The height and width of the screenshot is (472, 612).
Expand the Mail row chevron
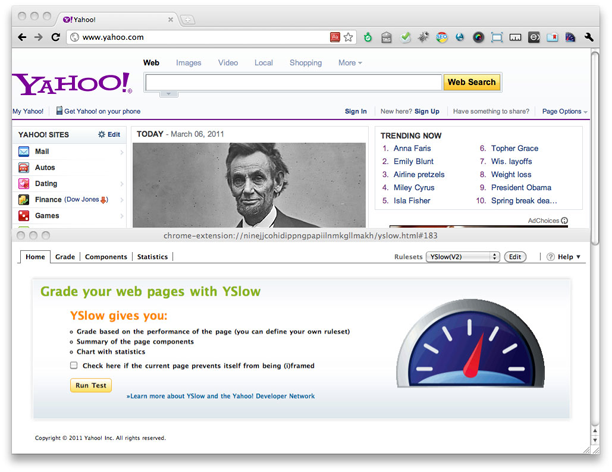coord(122,152)
